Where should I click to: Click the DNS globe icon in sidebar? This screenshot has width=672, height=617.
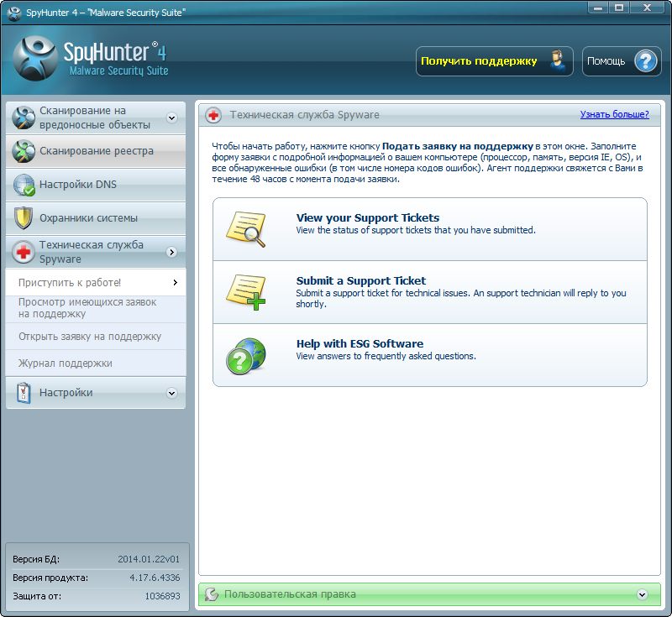point(24,185)
